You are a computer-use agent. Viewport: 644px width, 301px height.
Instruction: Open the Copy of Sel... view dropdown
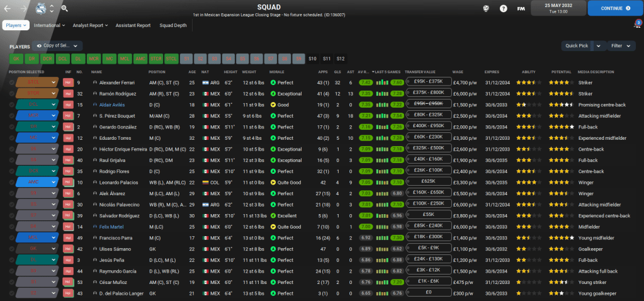(x=57, y=46)
